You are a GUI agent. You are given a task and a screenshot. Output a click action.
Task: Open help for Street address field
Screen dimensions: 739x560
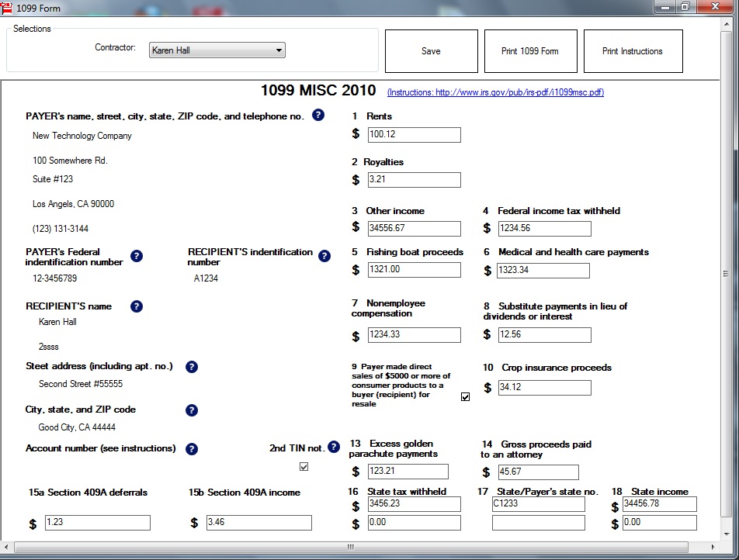[192, 367]
